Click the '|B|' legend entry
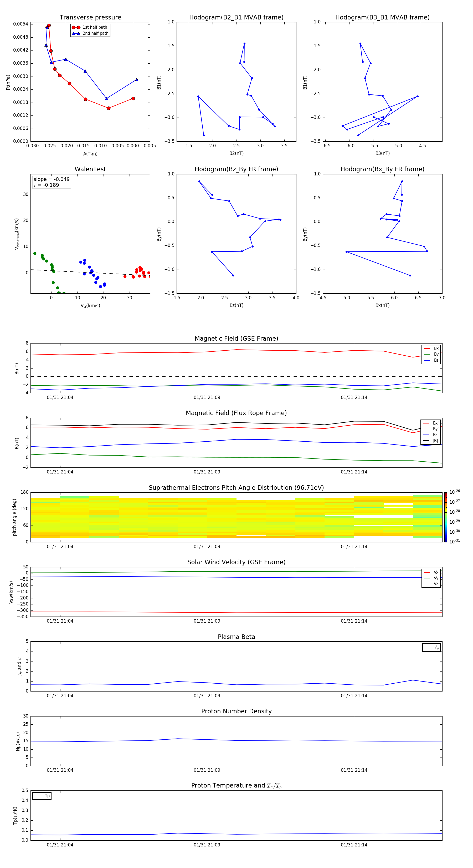Screen dimensions: 473x868 [x=431, y=441]
